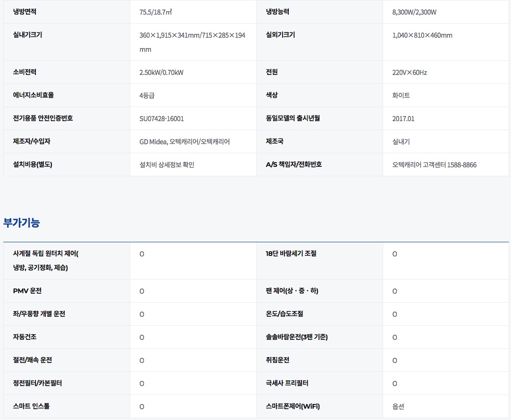The image size is (511, 420).
Task: Click the 전원 value 220V×60Hz
Action: [x=409, y=72]
